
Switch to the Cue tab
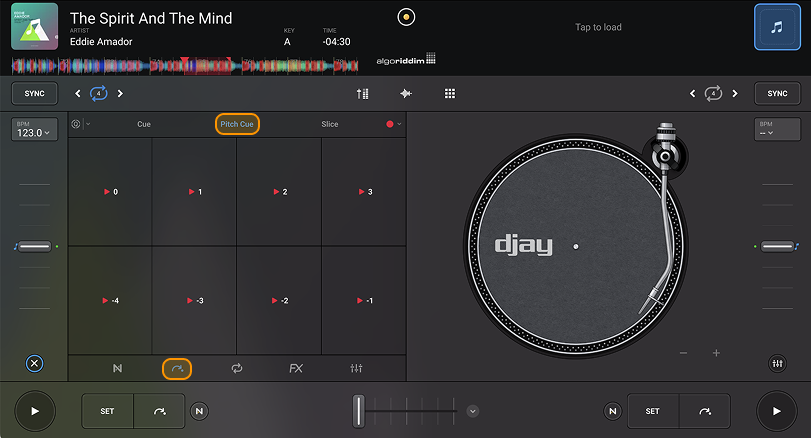click(x=144, y=125)
